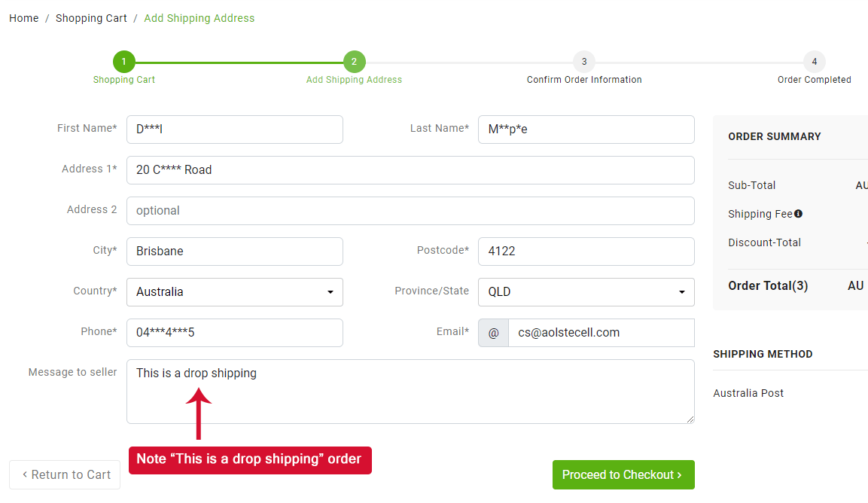Click step 3 Confirm Order Information circle
The image size is (868, 503).
pyautogui.click(x=583, y=62)
